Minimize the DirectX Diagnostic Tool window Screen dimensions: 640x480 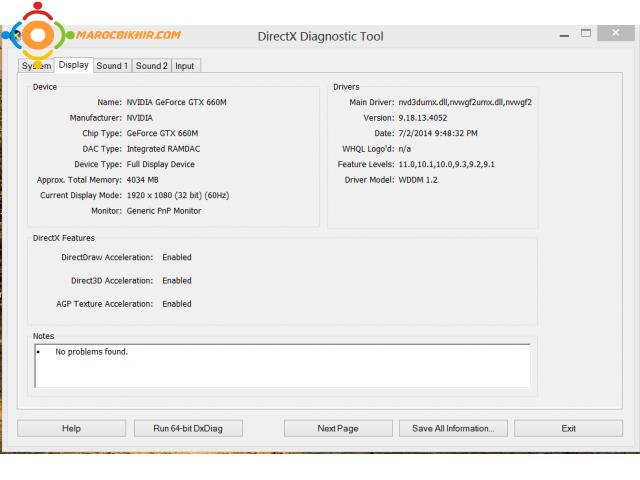(x=564, y=35)
